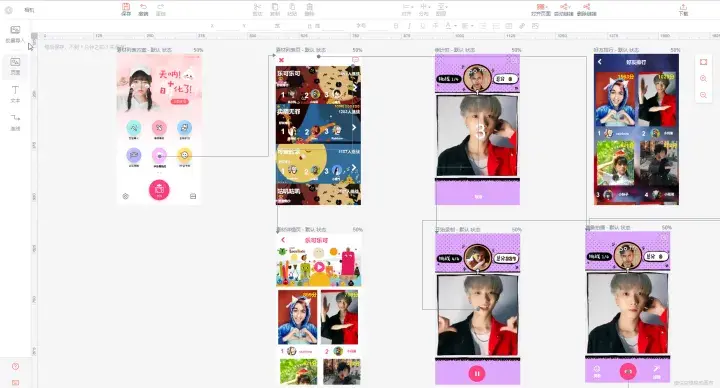The width and height of the screenshot is (720, 388).
Task: Open batch import (批量导入) in sidebar
Action: 15,34
